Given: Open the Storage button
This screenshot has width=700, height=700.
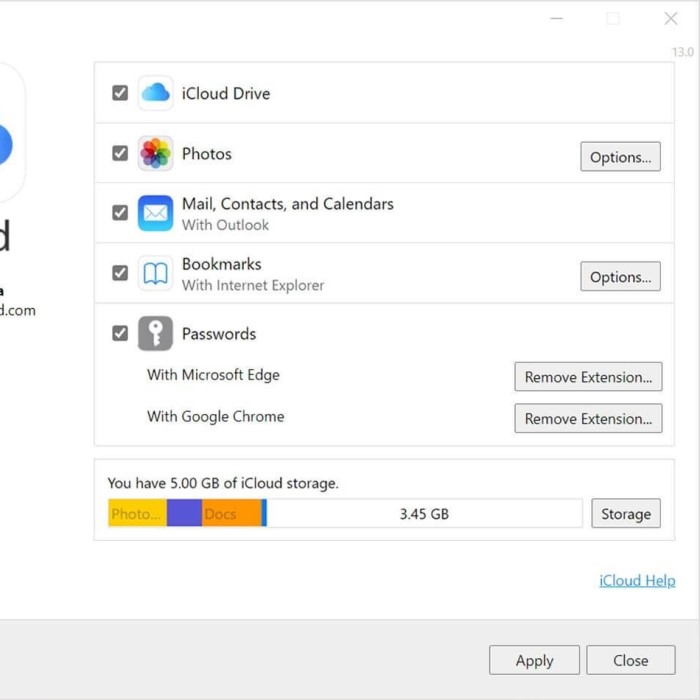Looking at the screenshot, I should point(626,513).
